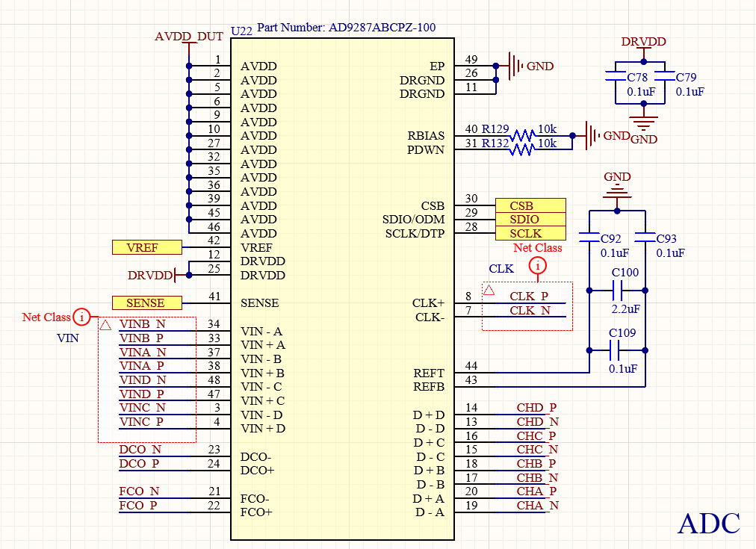Click the U22 designator text
This screenshot has width=756, height=549.
(241, 31)
